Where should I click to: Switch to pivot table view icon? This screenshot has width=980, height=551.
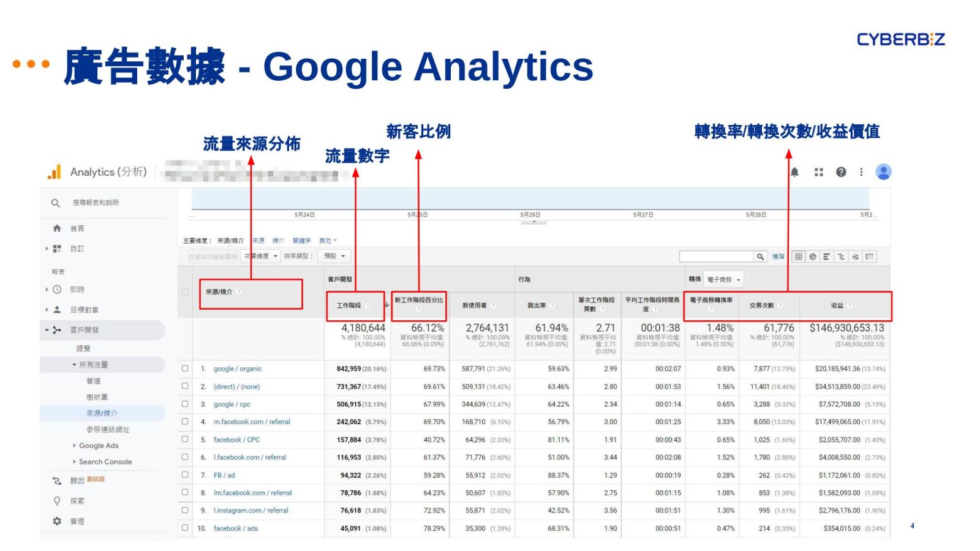click(x=869, y=257)
